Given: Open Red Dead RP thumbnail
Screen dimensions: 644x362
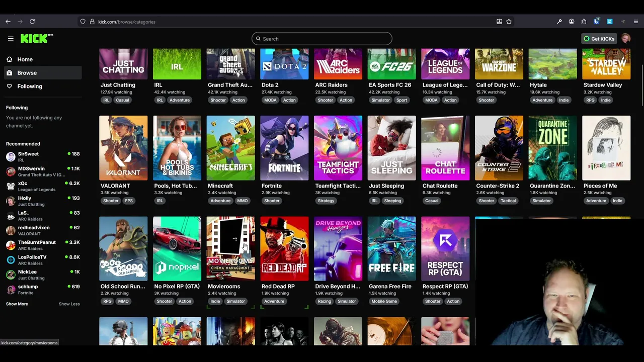Looking at the screenshot, I should 284,248.
